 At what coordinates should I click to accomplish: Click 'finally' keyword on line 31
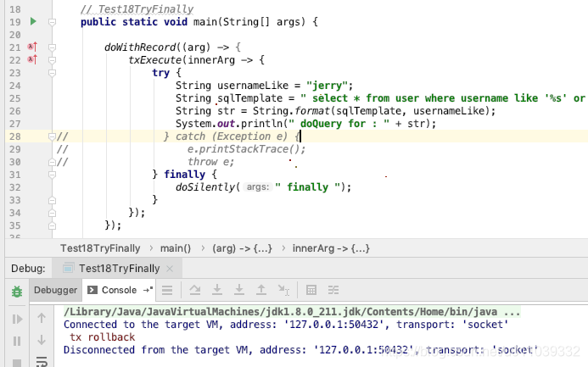184,175
